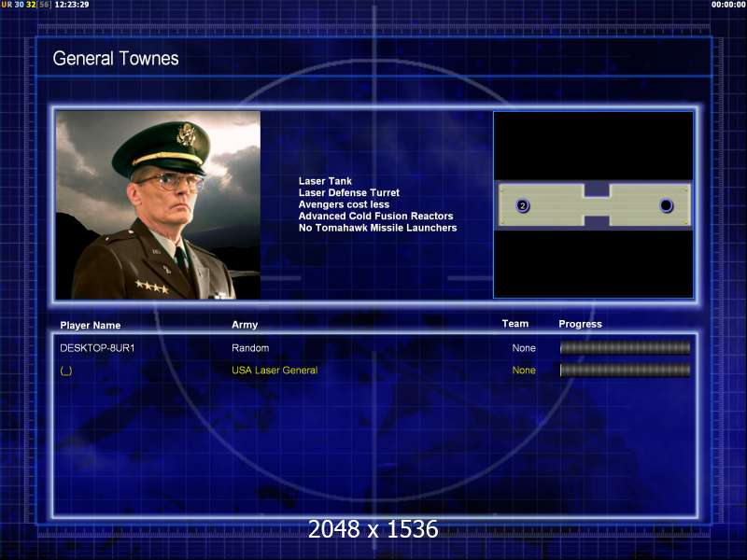
Task: Click the Avengers cost less text
Action: pyautogui.click(x=344, y=204)
